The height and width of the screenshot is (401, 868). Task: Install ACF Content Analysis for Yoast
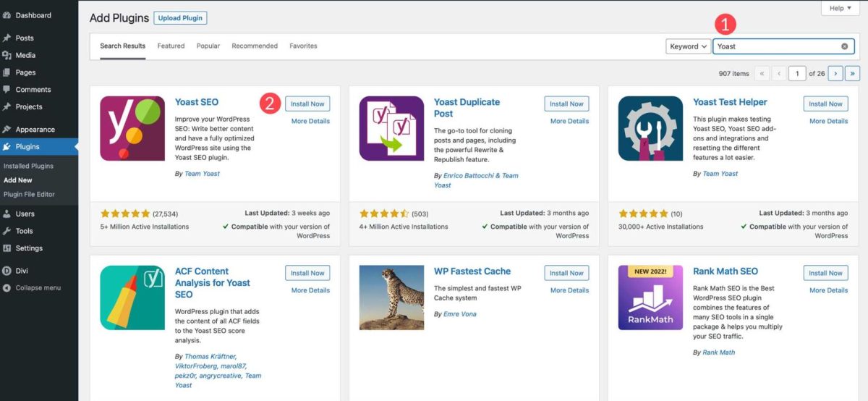coord(307,273)
